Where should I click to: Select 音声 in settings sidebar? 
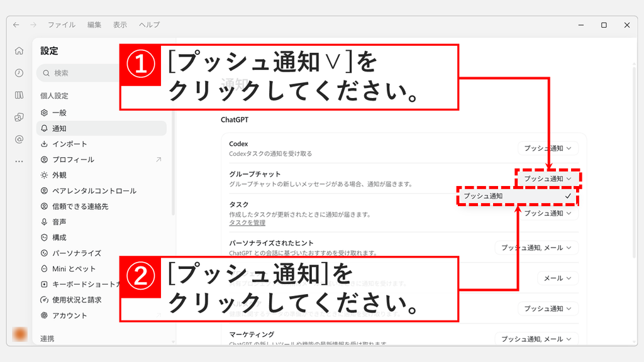point(101,222)
